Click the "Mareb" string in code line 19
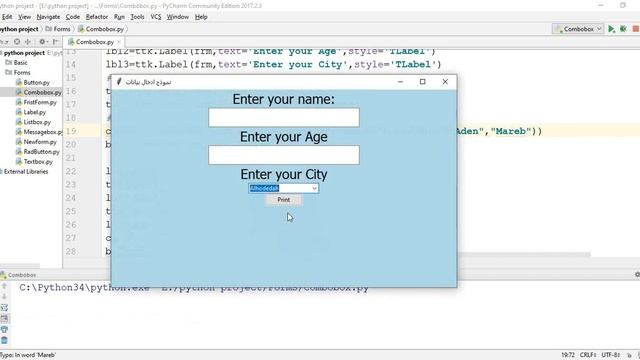 [511, 131]
